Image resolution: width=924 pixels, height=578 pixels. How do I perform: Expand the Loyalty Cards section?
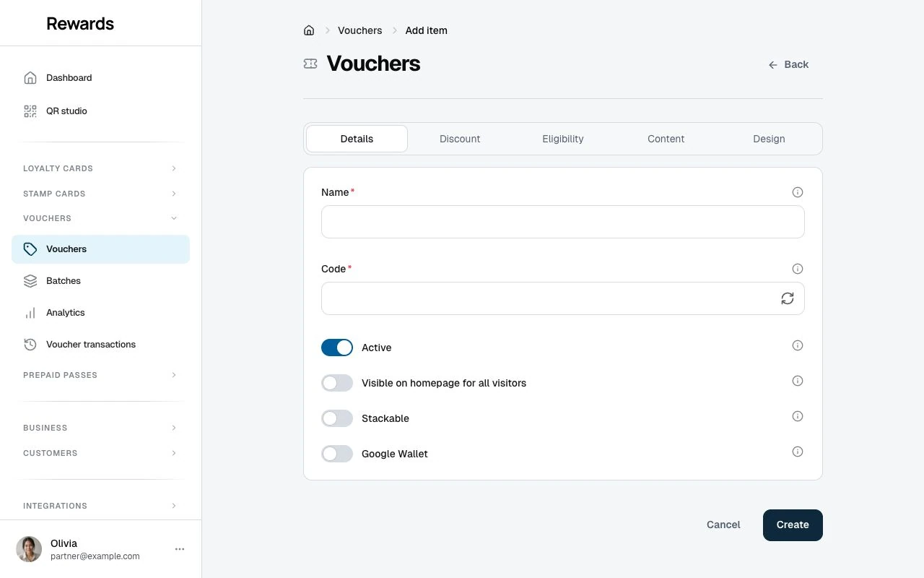100,168
